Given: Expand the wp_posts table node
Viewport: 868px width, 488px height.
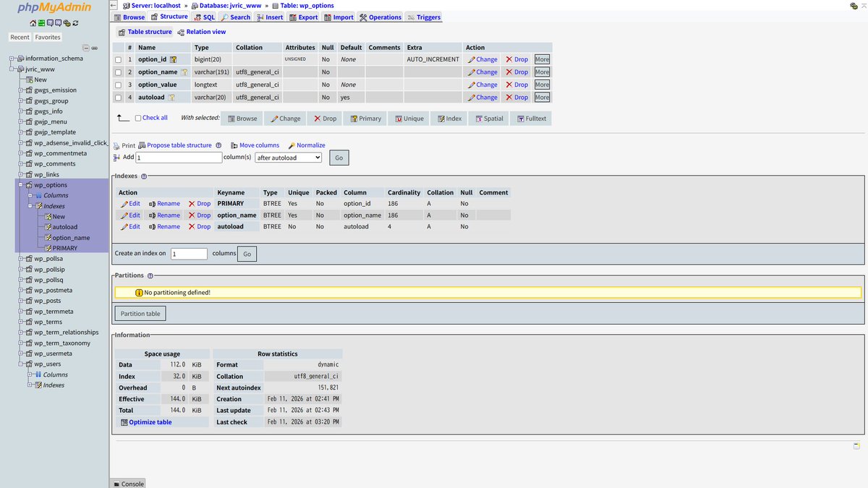Looking at the screenshot, I should point(21,301).
